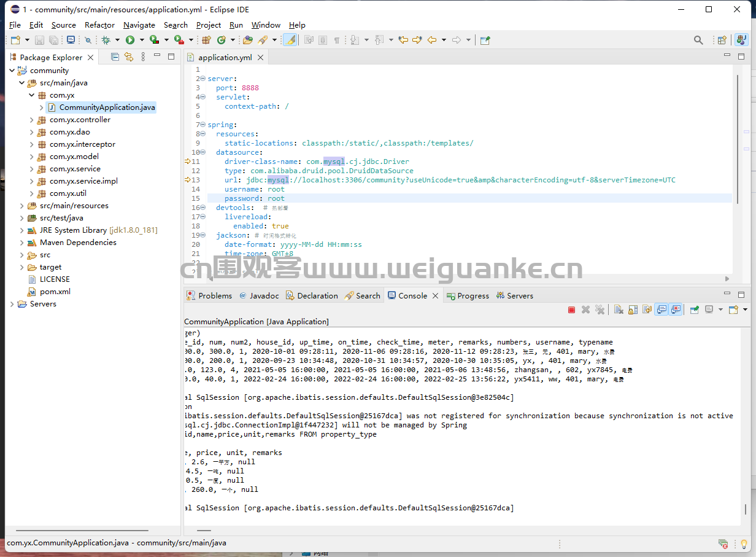Open the Debug button dropdown arrow
Image resolution: width=756 pixels, height=557 pixels.
(x=117, y=40)
